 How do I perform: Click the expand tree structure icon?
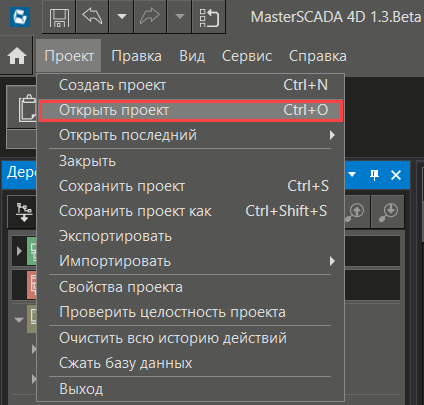coord(24,212)
